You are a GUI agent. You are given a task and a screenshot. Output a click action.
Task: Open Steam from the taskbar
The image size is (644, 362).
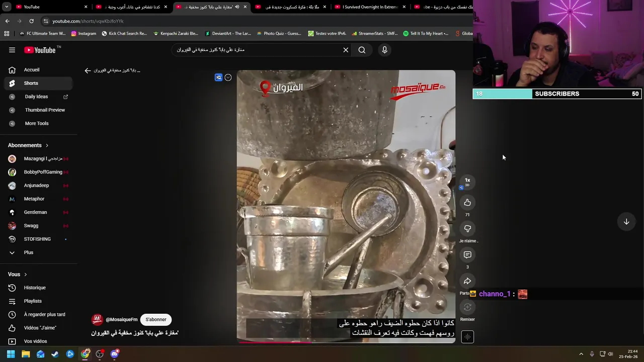55,354
